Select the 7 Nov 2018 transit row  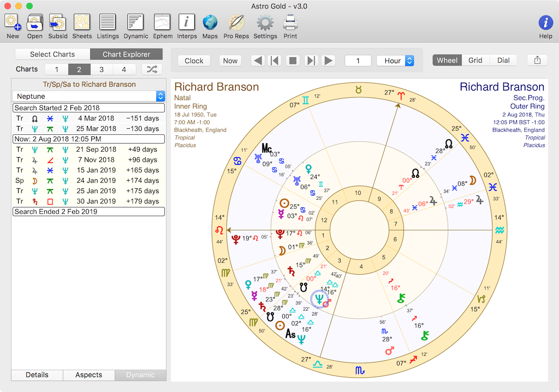coord(88,160)
